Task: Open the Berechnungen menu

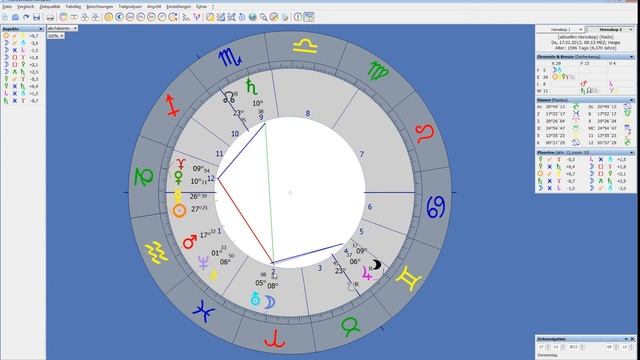Action: tap(100, 7)
